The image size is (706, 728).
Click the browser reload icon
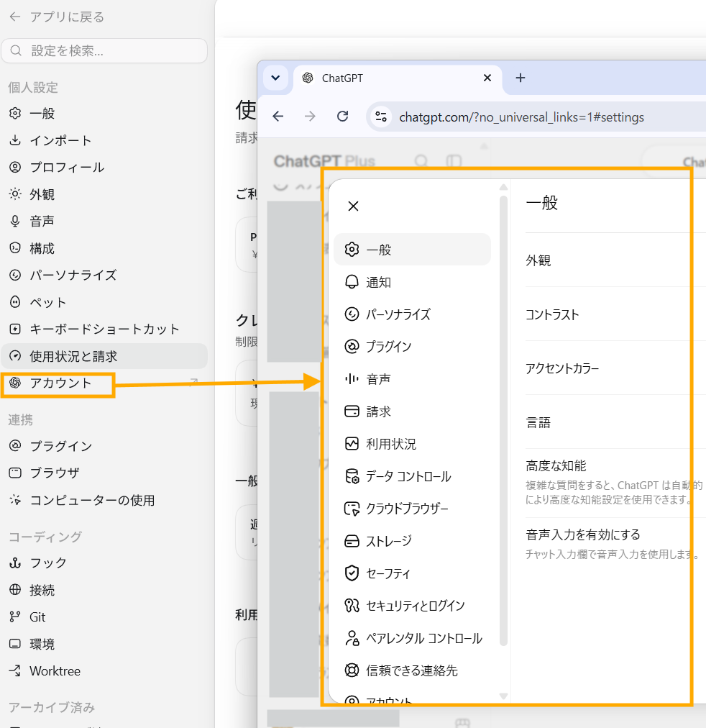point(342,116)
